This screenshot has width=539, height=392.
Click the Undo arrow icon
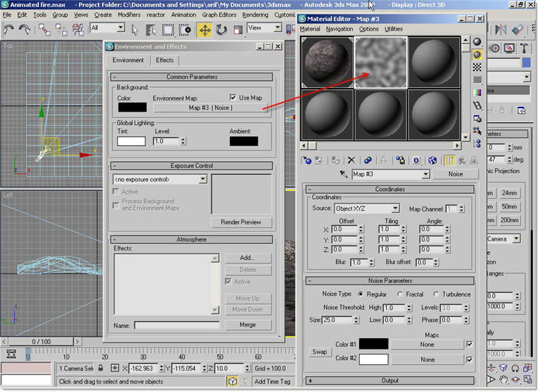click(x=9, y=29)
